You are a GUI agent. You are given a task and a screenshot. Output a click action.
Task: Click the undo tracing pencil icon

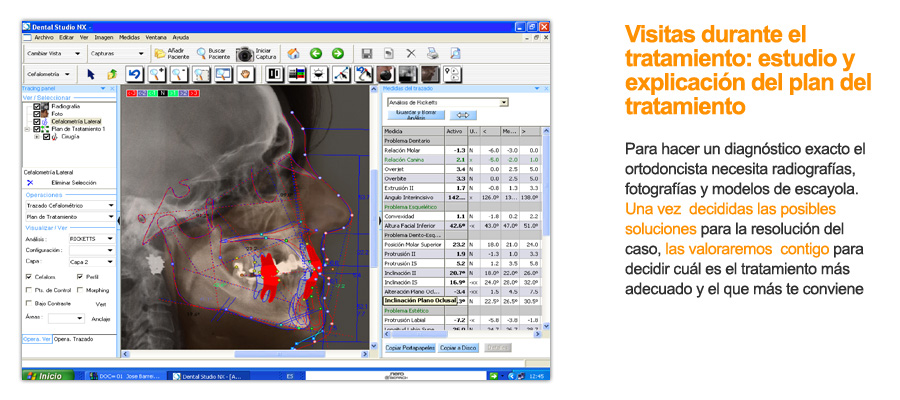(363, 75)
